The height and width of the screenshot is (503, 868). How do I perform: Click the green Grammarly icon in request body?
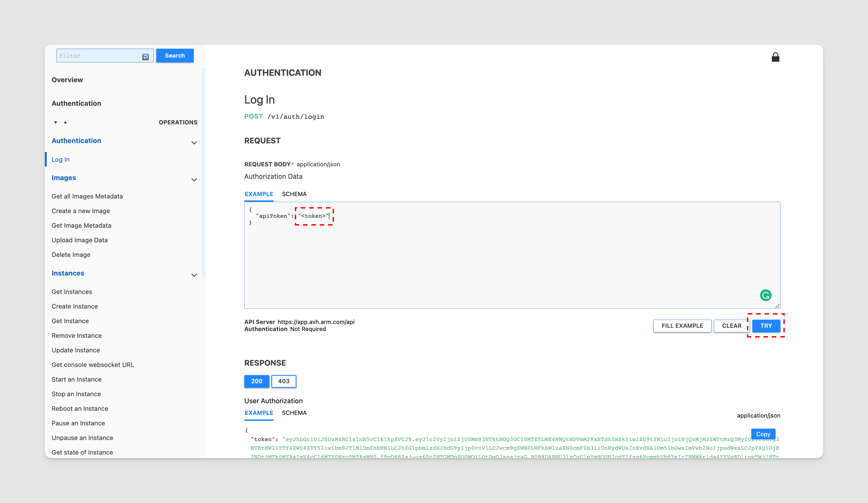pyautogui.click(x=765, y=295)
